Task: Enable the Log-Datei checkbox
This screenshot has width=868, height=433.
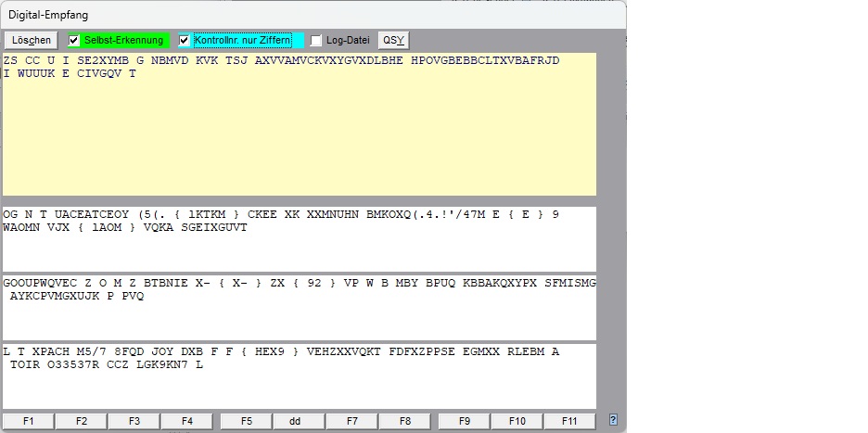Action: click(x=316, y=41)
